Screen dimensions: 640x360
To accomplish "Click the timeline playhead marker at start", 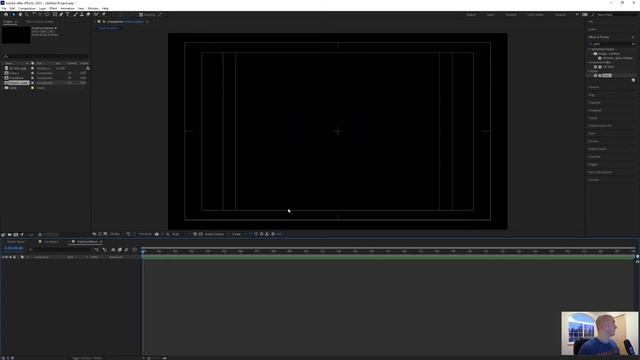I will [x=143, y=251].
